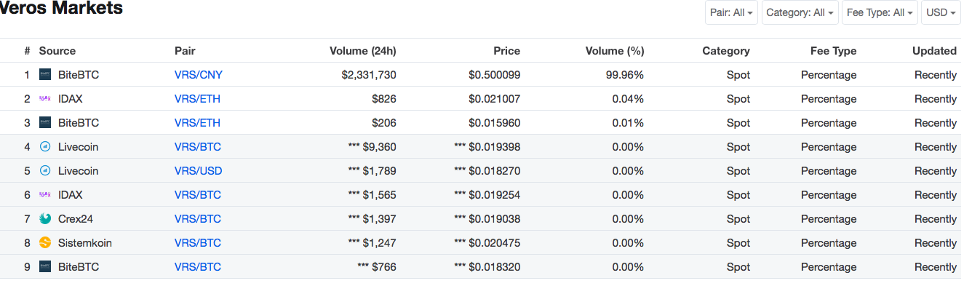
Task: Open BiteBTC's VRS/ETH pair in row 3
Action: [197, 123]
